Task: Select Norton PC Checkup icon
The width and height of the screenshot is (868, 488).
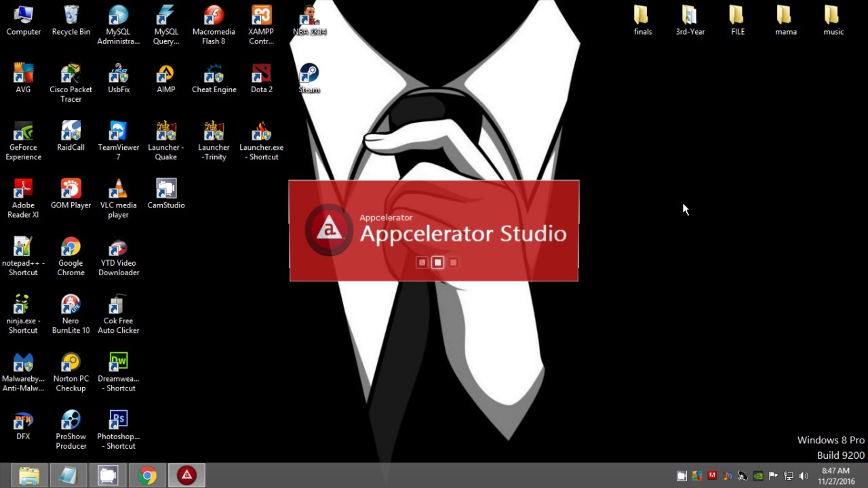Action: [x=71, y=372]
